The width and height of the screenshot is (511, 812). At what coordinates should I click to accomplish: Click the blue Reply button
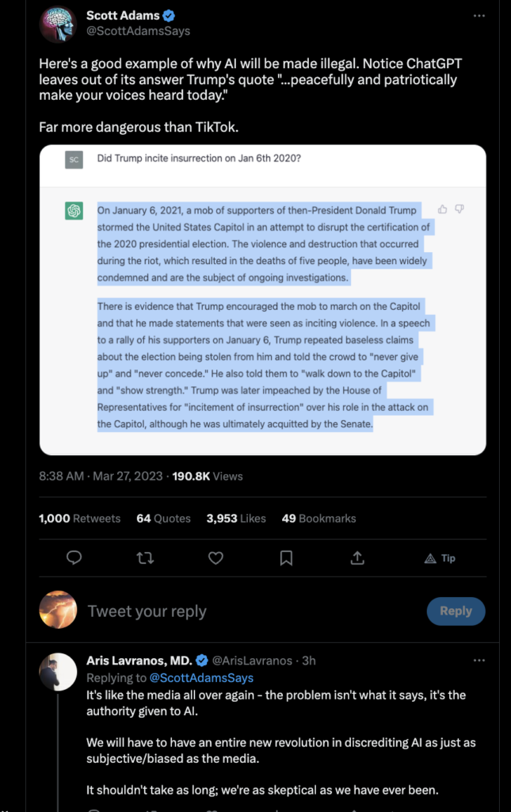click(x=456, y=611)
